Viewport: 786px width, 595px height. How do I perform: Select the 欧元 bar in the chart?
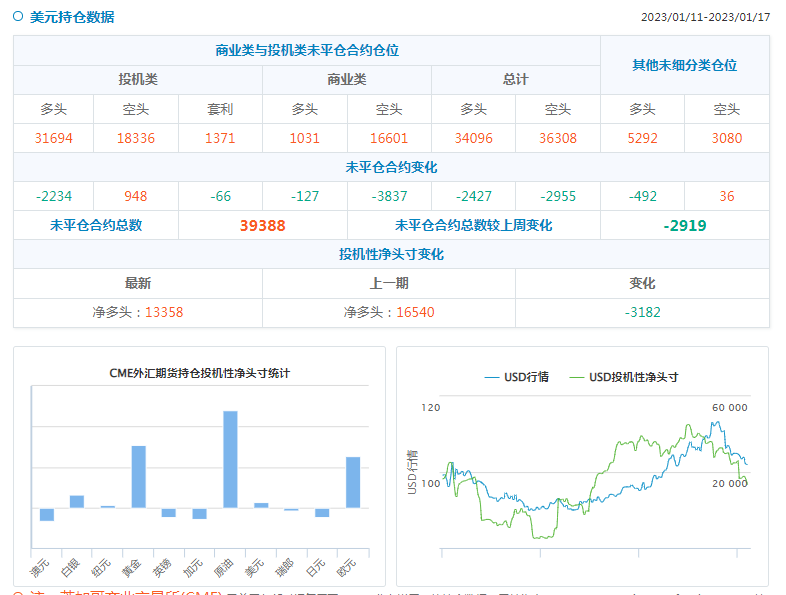352,482
